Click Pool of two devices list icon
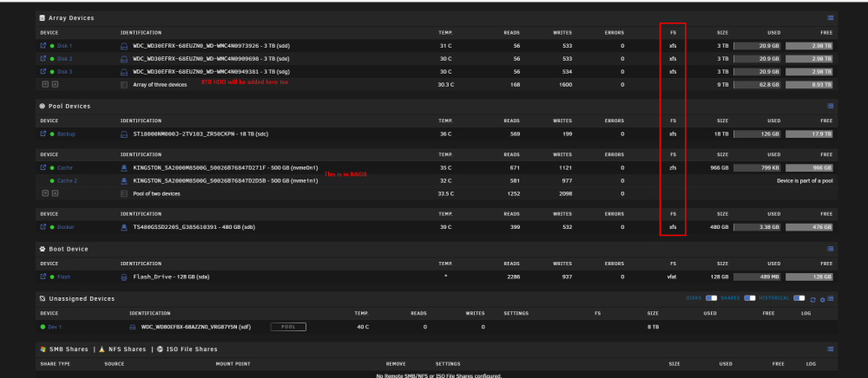The height and width of the screenshot is (378, 868). pos(124,194)
